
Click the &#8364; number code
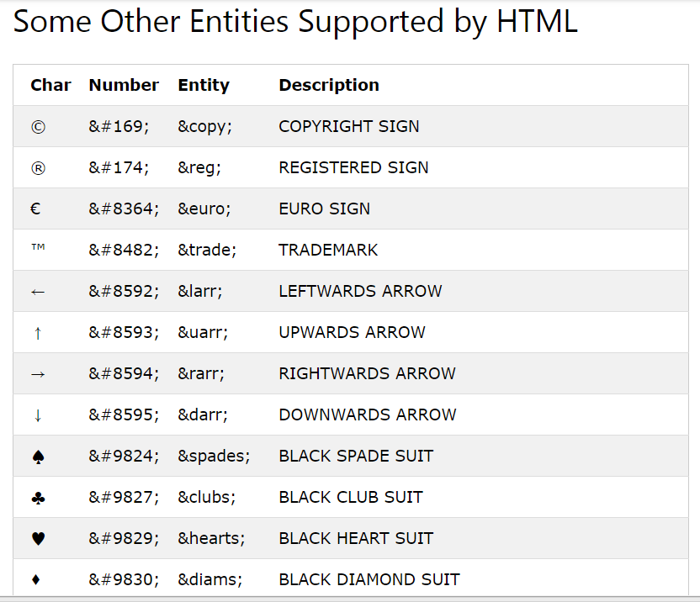click(124, 209)
